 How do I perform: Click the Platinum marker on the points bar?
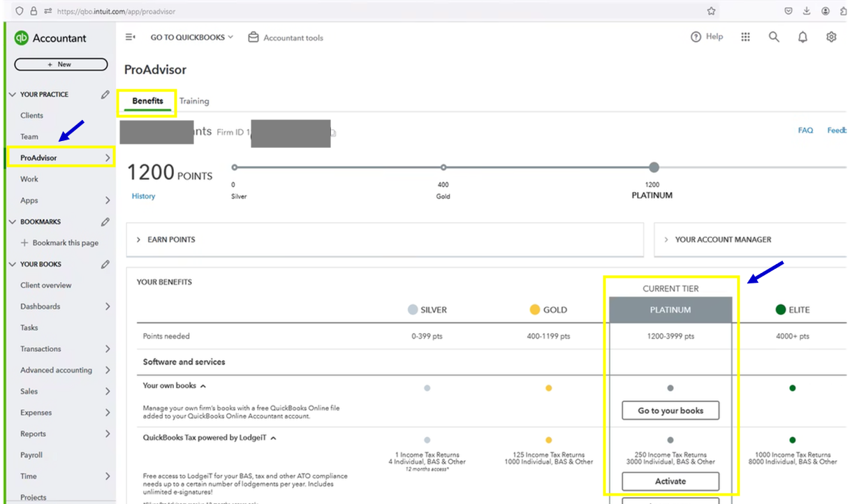pos(654,168)
